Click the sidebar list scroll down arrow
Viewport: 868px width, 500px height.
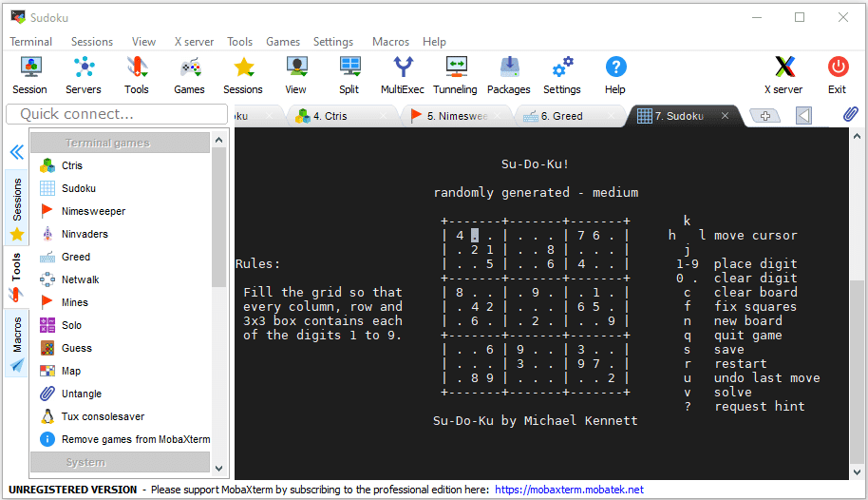pos(219,469)
